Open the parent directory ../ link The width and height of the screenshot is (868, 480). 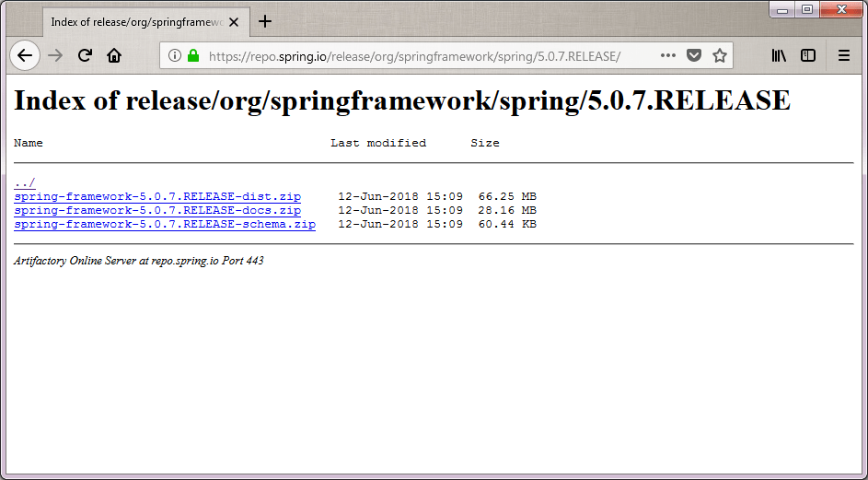(x=24, y=182)
